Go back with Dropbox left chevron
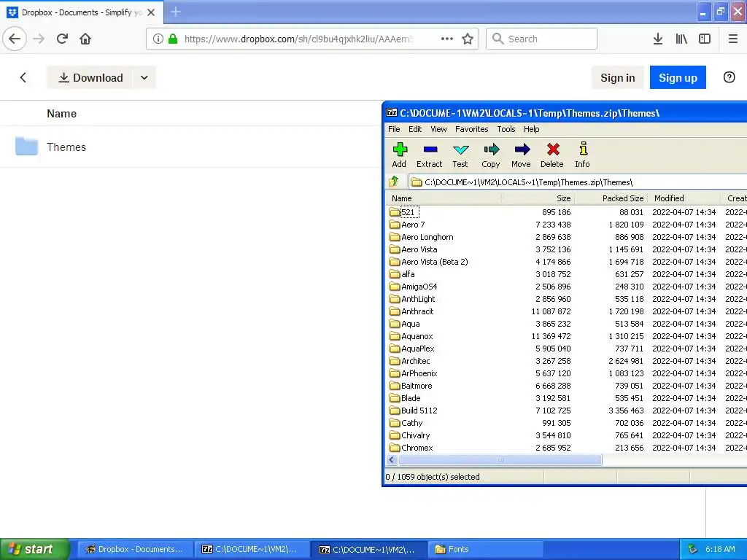The height and width of the screenshot is (560, 747). tap(23, 77)
